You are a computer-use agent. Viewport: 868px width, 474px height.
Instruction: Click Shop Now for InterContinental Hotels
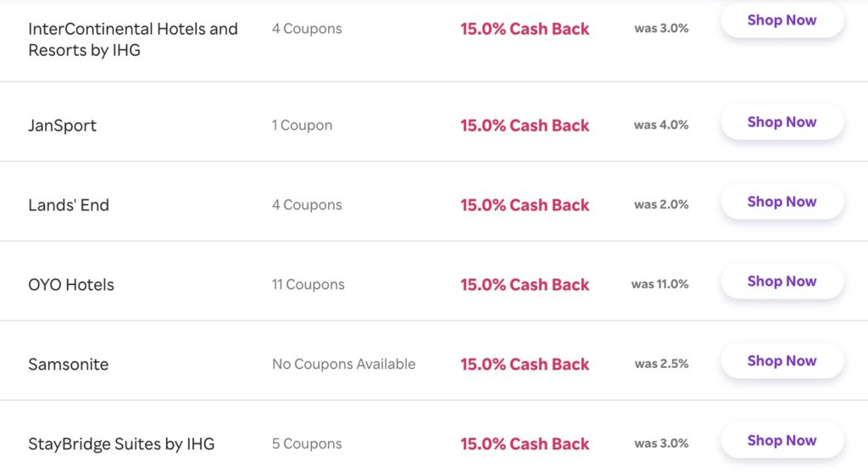coord(782,20)
